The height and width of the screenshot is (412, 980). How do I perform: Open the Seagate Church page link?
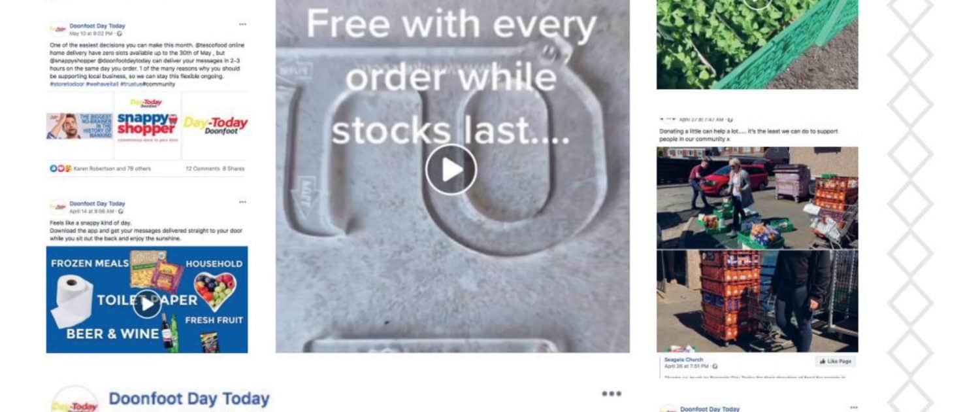coord(684,360)
